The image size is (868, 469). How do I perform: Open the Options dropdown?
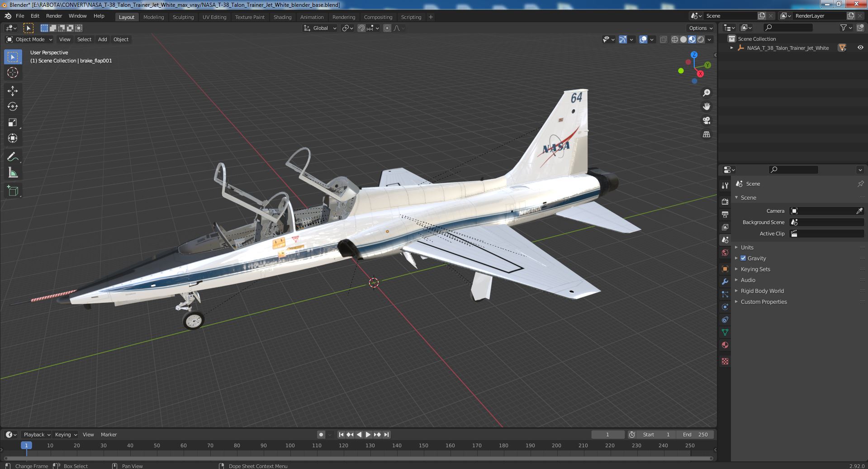point(701,28)
